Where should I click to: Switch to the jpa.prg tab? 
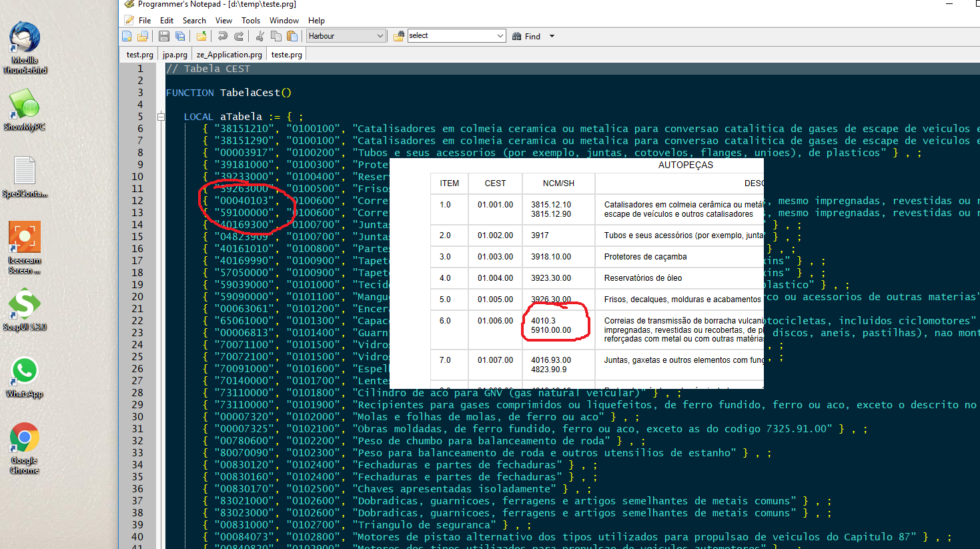point(175,55)
